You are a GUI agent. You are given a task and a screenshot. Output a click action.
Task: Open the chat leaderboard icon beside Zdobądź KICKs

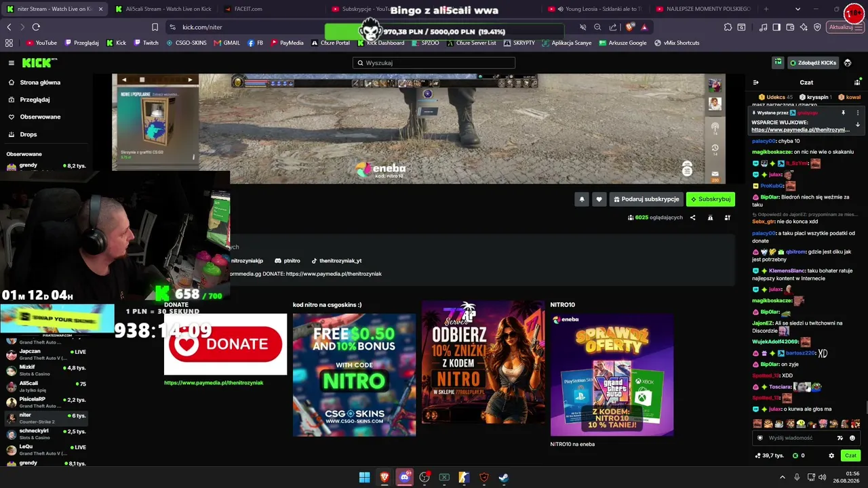point(778,62)
